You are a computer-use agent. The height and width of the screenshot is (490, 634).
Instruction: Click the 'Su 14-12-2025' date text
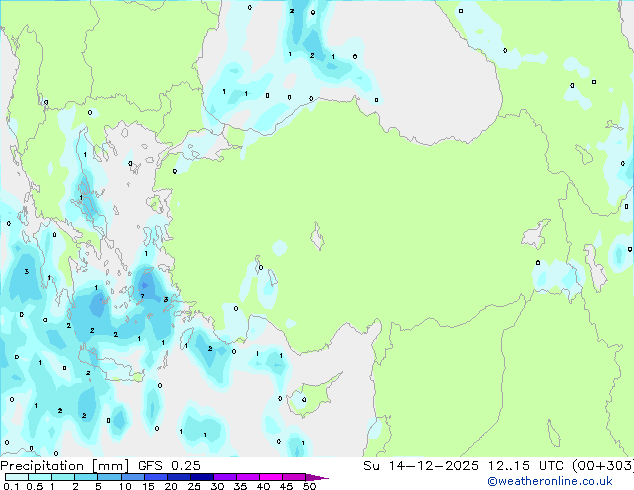pos(421,466)
